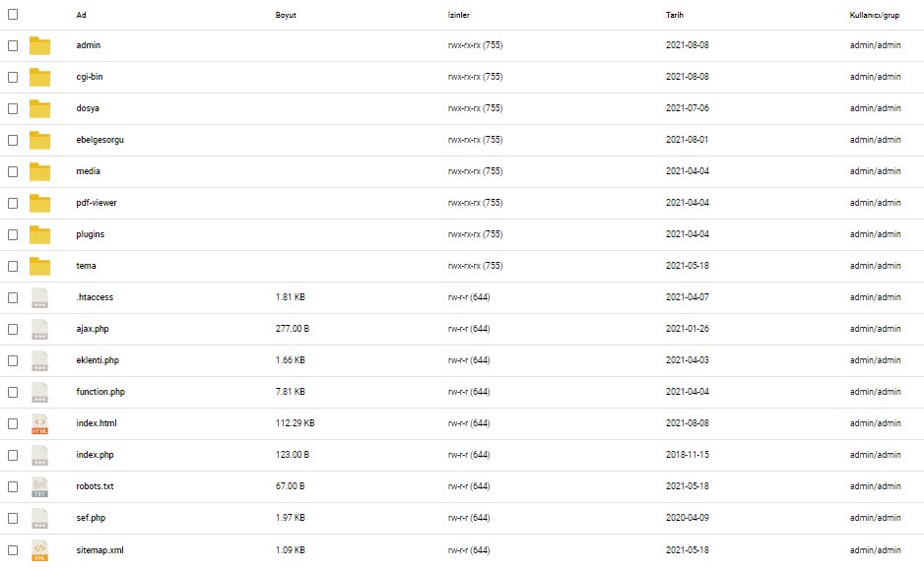Open the ebelgesorgu folder name link
Screen dimensions: 924x572
(x=100, y=140)
